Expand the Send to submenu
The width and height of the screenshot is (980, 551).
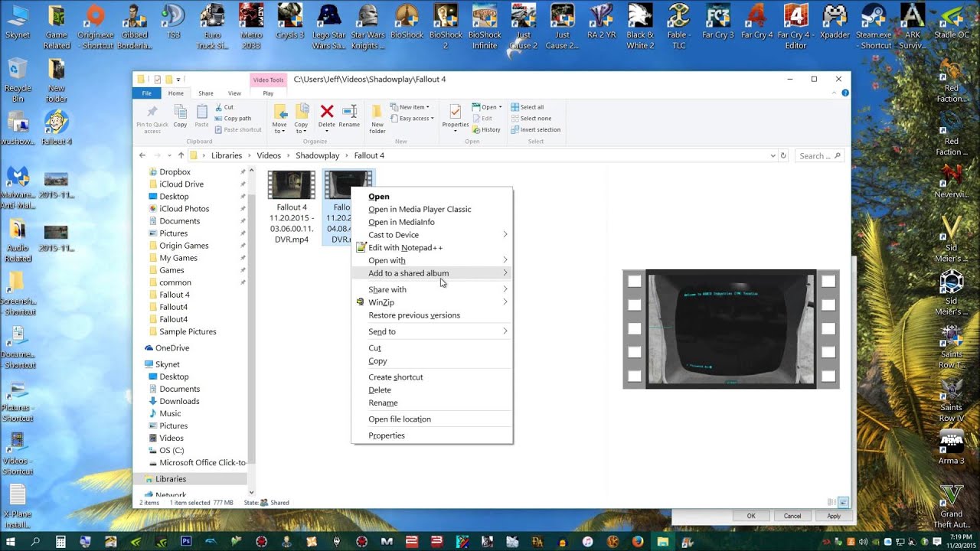click(505, 331)
